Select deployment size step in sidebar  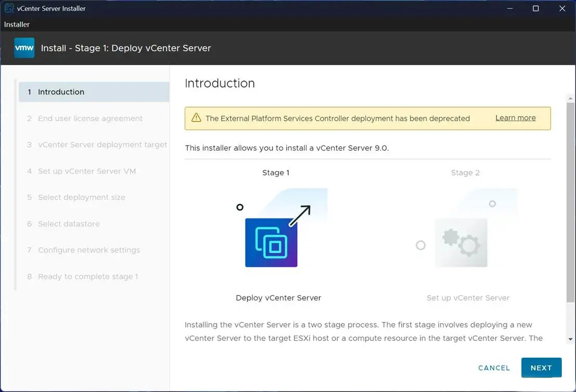click(x=81, y=197)
